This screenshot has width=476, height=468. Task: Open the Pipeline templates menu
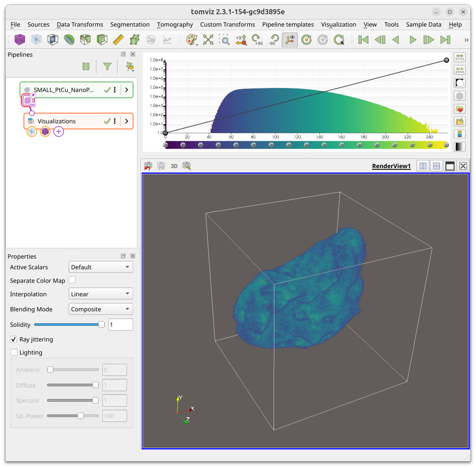point(288,25)
